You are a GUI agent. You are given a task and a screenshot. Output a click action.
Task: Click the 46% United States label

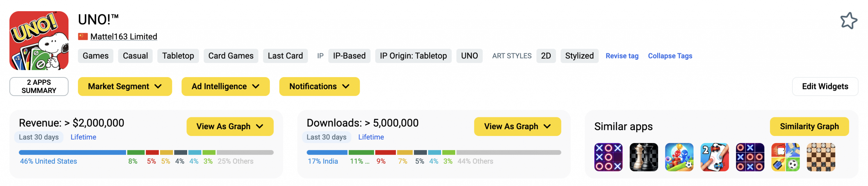point(48,161)
